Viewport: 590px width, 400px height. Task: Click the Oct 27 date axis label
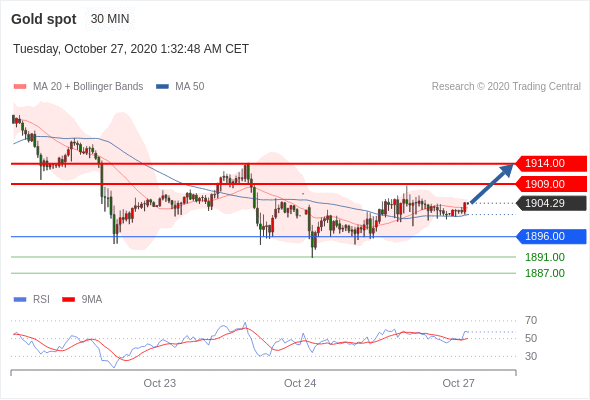458,383
